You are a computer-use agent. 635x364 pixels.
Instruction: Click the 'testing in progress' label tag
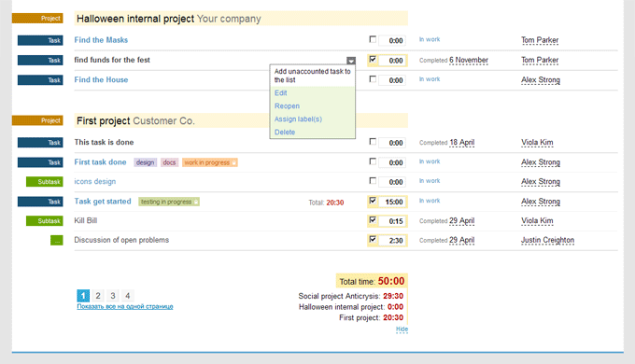169,202
